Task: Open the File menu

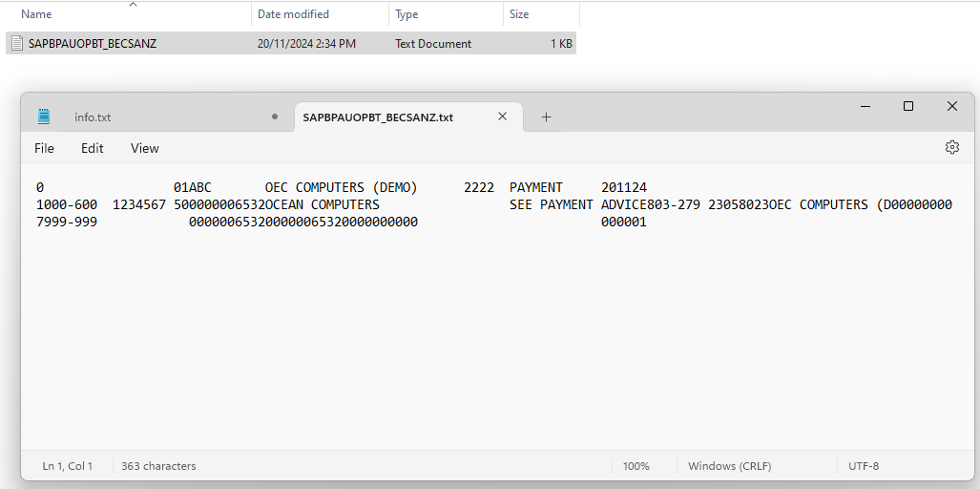Action: [x=45, y=148]
